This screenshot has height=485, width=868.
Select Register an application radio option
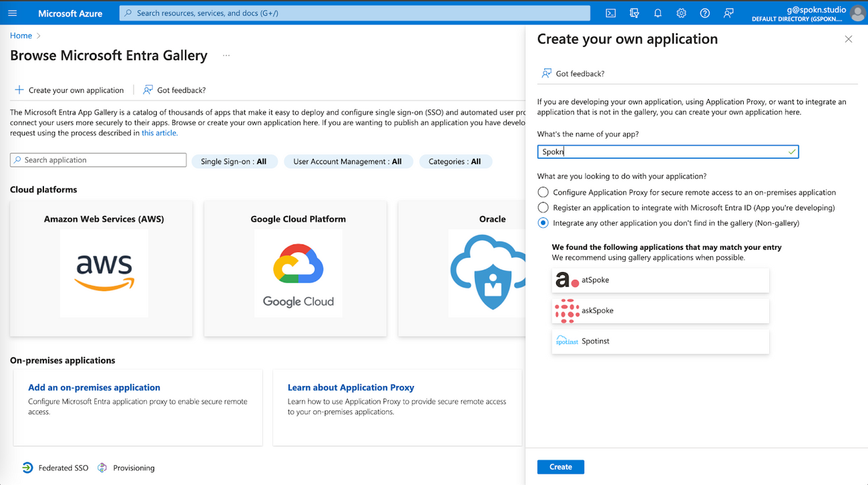click(543, 208)
